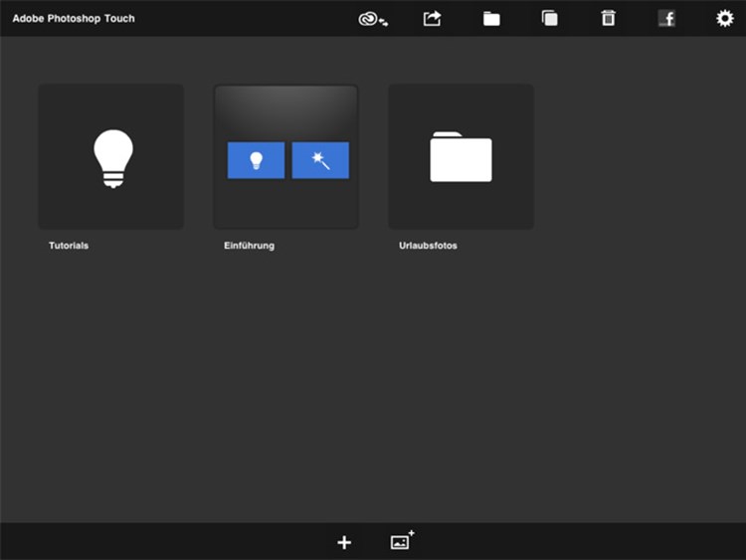746x560 pixels.
Task: Click the Tutorials label
Action: [x=69, y=246]
